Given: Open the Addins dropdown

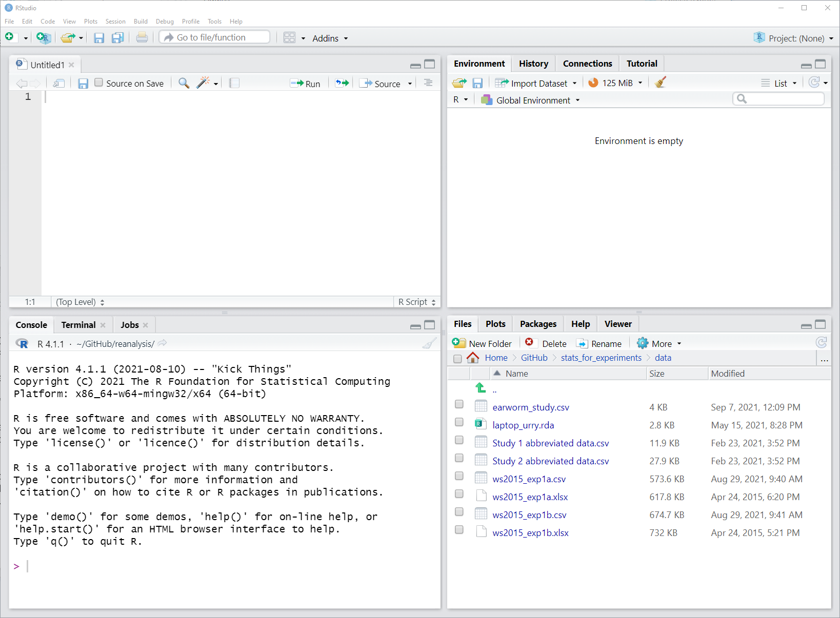Looking at the screenshot, I should [x=330, y=38].
